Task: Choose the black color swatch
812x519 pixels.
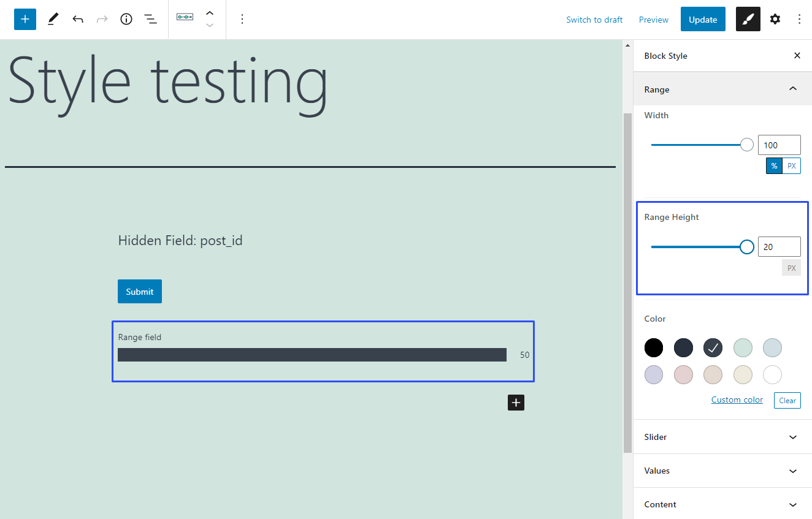Action: coord(654,348)
